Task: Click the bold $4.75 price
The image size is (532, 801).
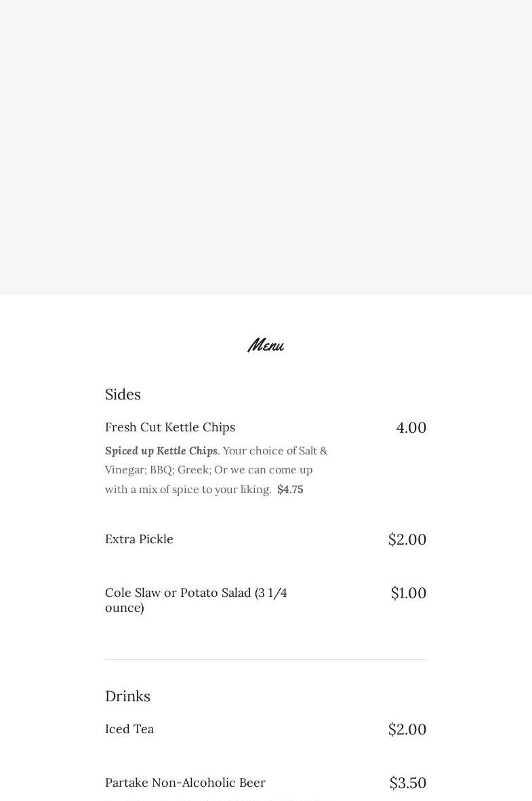Action: click(290, 490)
